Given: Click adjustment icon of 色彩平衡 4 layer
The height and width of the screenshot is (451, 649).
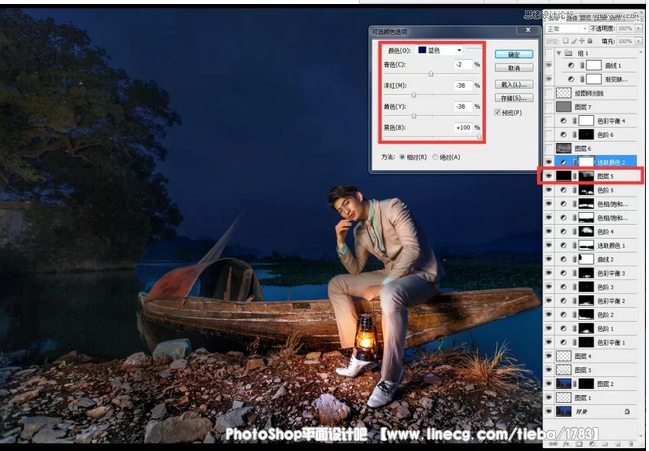Looking at the screenshot, I should 563,121.
